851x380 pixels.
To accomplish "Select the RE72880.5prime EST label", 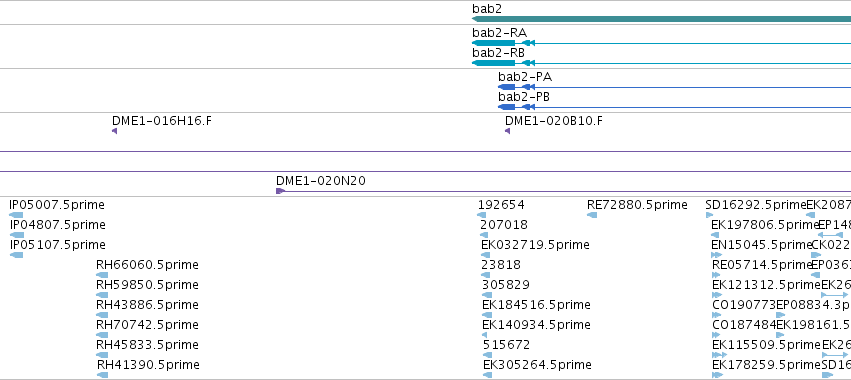I will [x=637, y=205].
